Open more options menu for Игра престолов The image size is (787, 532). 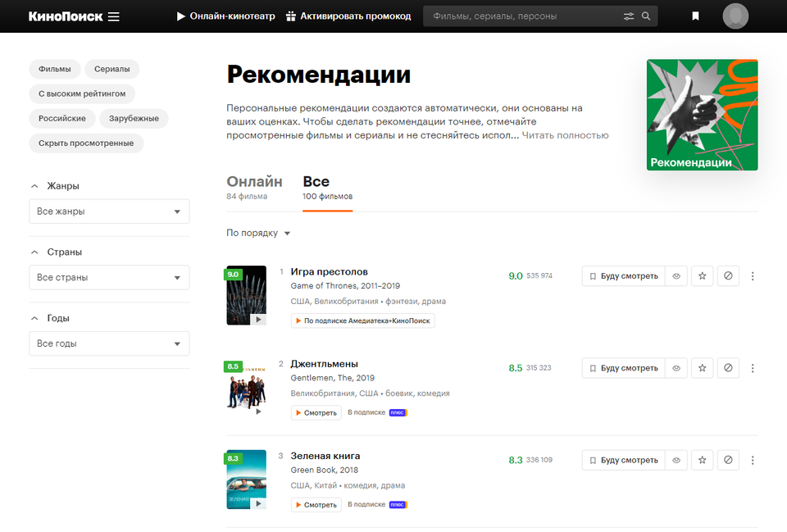coord(753,276)
